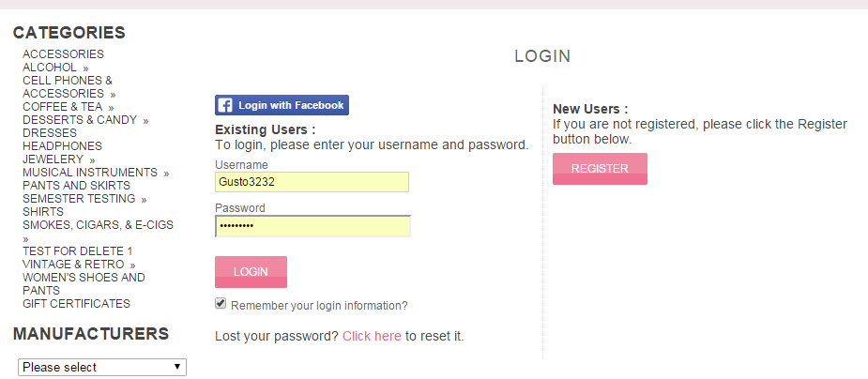Expand the Alcohol category arrow

pyautogui.click(x=85, y=68)
